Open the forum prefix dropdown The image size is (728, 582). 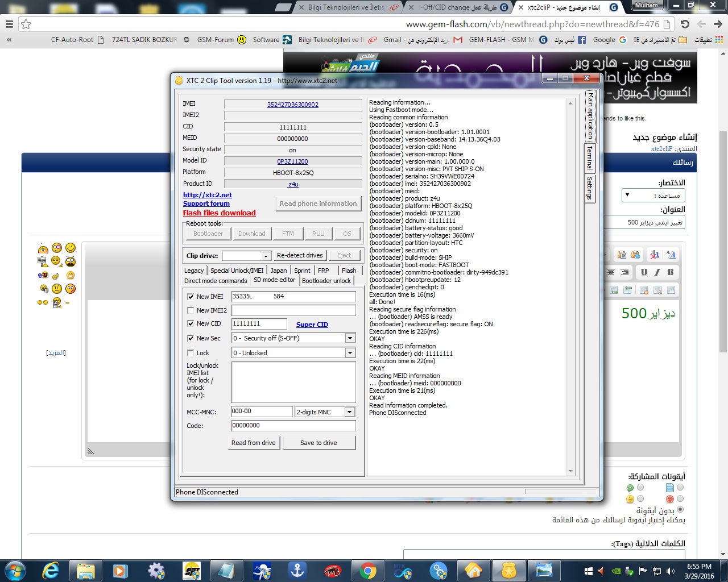(x=653, y=195)
